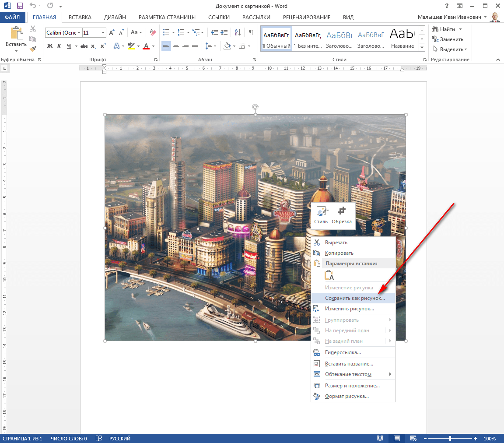Viewport: 504px width, 443px height.
Task: Select the Обычный style
Action: 276,39
